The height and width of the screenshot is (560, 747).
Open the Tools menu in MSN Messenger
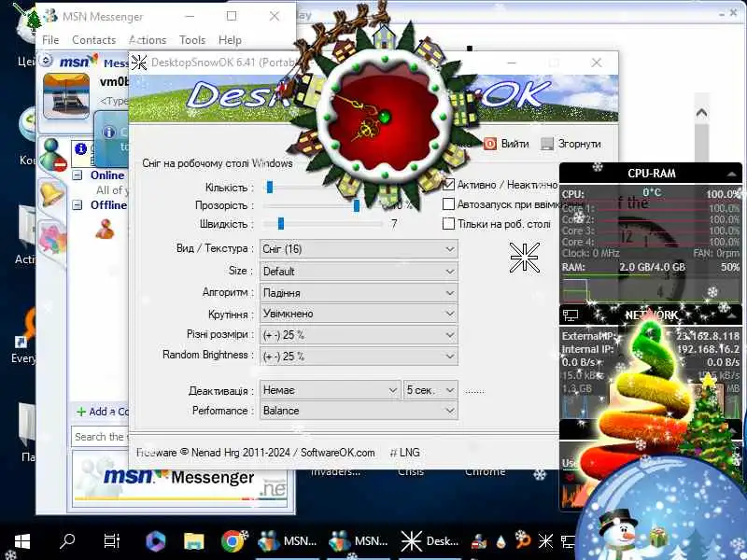coord(192,40)
